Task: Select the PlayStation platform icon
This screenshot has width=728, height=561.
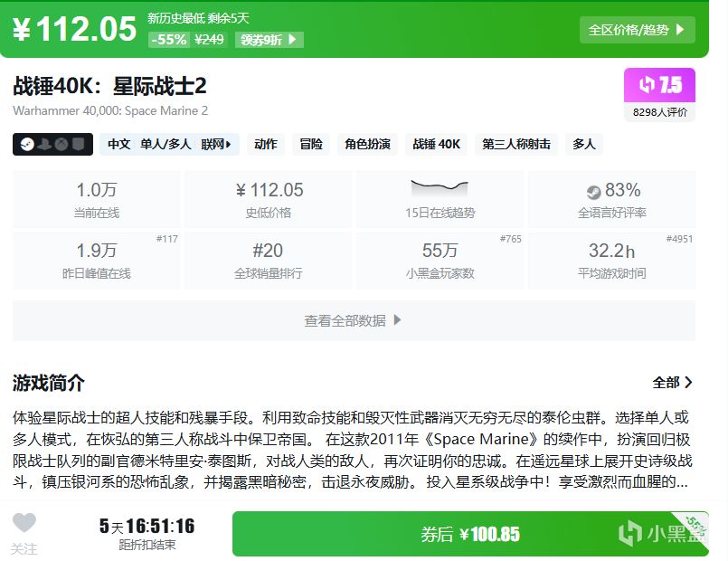Action: [x=44, y=145]
